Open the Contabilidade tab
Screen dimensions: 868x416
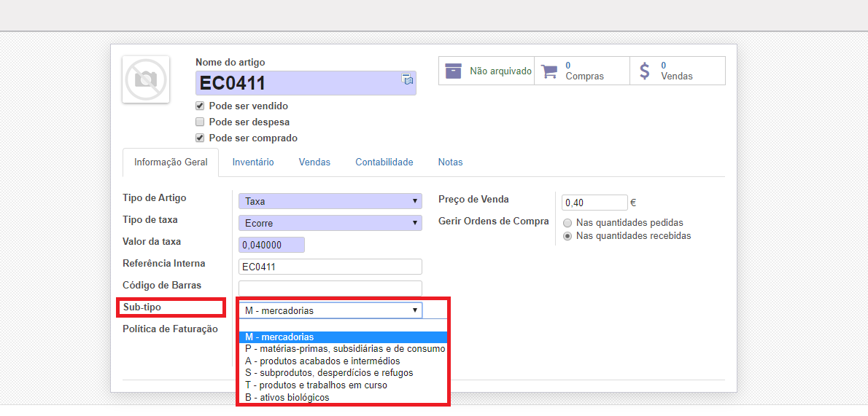(384, 162)
